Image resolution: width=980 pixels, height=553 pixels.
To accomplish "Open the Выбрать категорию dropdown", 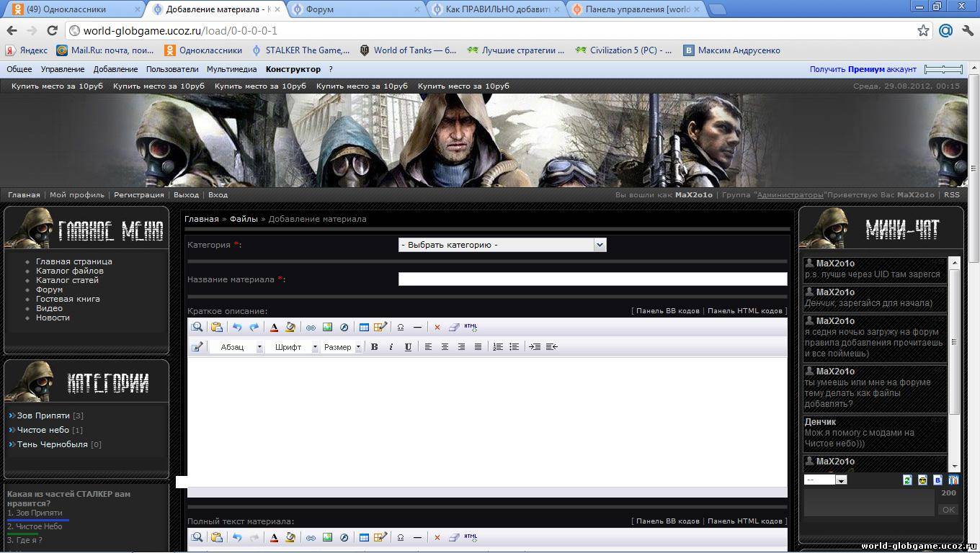I will [502, 245].
